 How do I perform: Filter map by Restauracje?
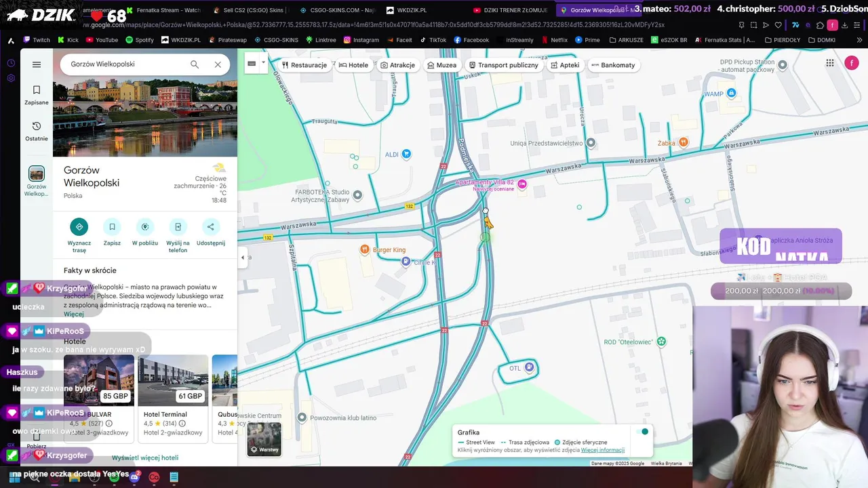[x=304, y=65]
